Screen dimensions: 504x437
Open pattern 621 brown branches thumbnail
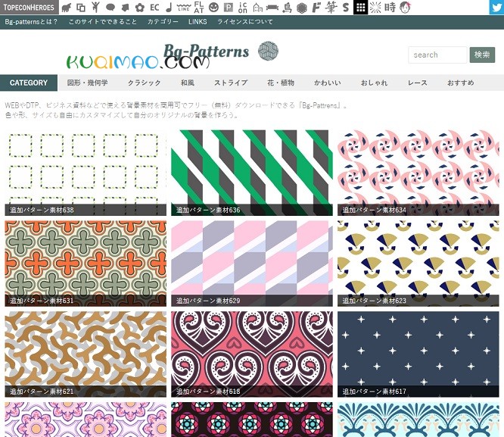click(x=86, y=354)
